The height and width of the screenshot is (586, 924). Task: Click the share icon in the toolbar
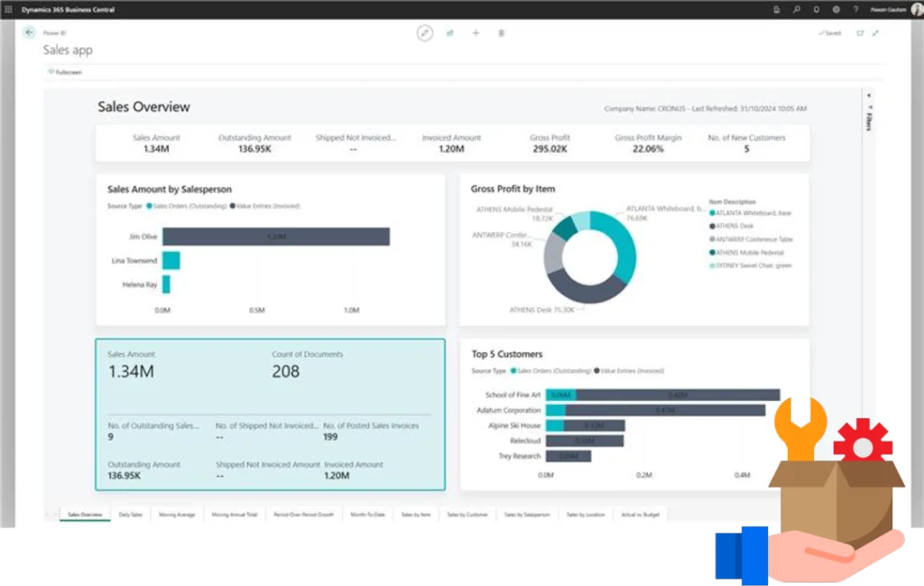pos(450,33)
